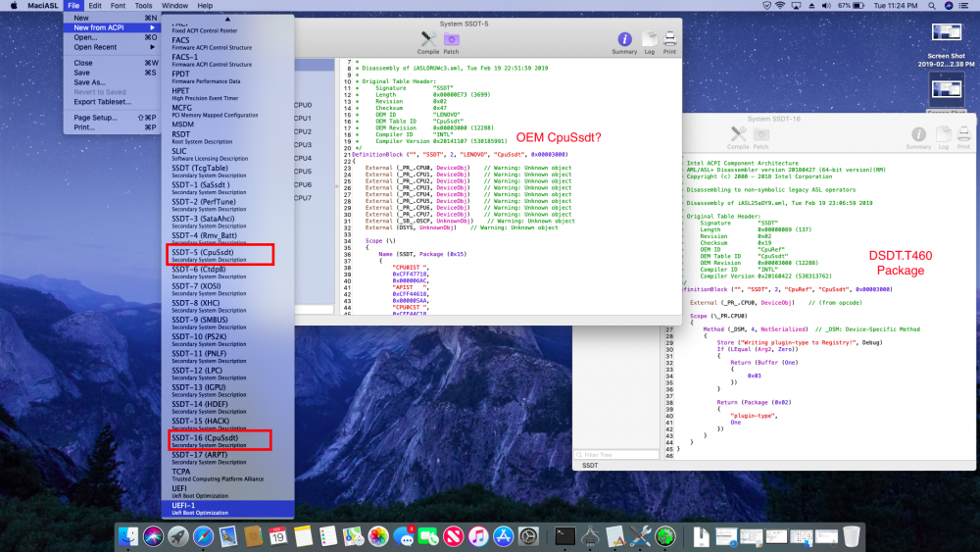This screenshot has width=980, height=552.
Task: Open the Font menu
Action: (x=118, y=6)
